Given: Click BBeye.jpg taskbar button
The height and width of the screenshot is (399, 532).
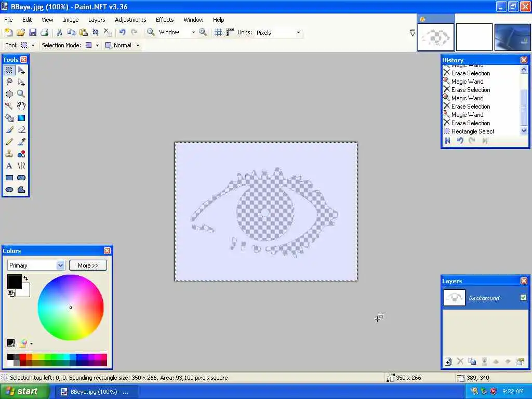Looking at the screenshot, I should point(96,392).
